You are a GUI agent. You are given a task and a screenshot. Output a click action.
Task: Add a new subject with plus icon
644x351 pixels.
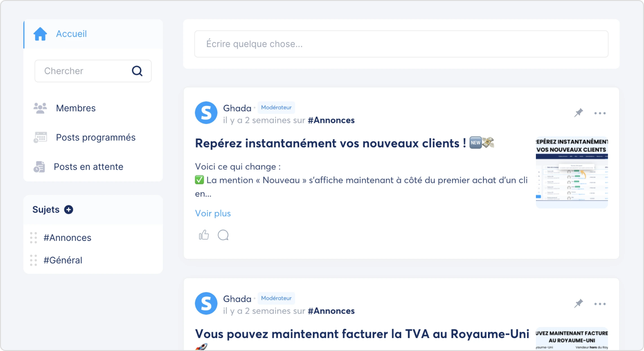pos(69,210)
